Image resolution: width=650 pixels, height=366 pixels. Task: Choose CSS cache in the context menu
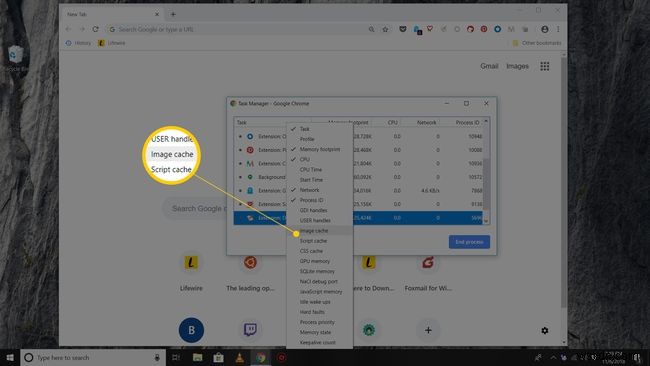coord(320,251)
